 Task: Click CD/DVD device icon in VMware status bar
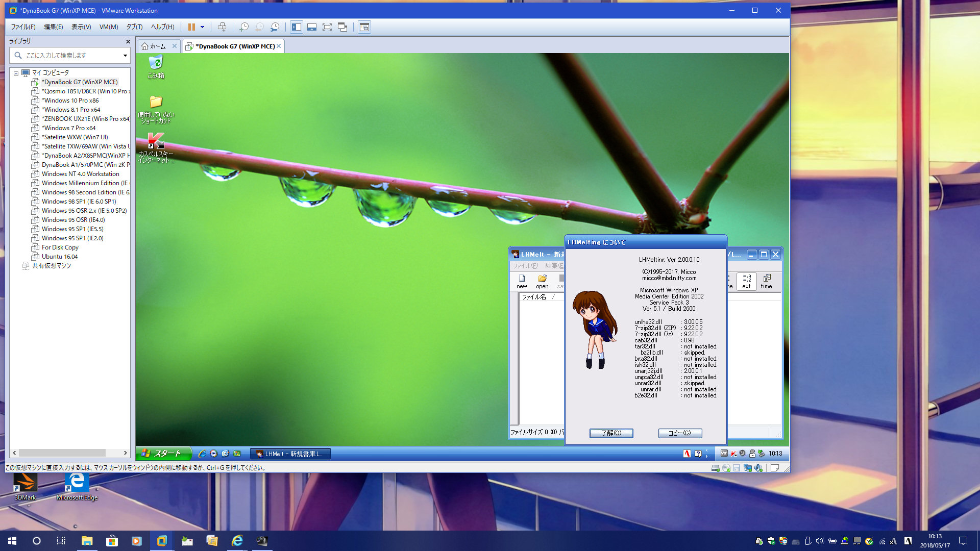(x=726, y=468)
